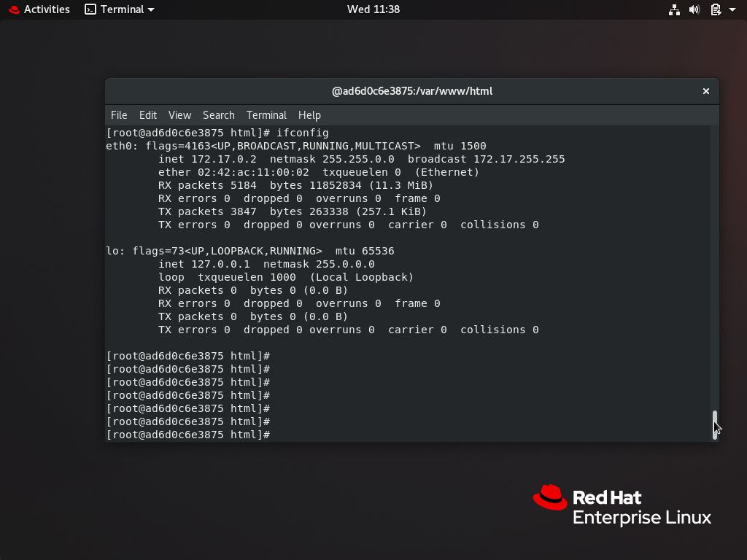Click the clipboard status icon near the clock
The width and height of the screenshot is (747, 560).
pos(716,9)
